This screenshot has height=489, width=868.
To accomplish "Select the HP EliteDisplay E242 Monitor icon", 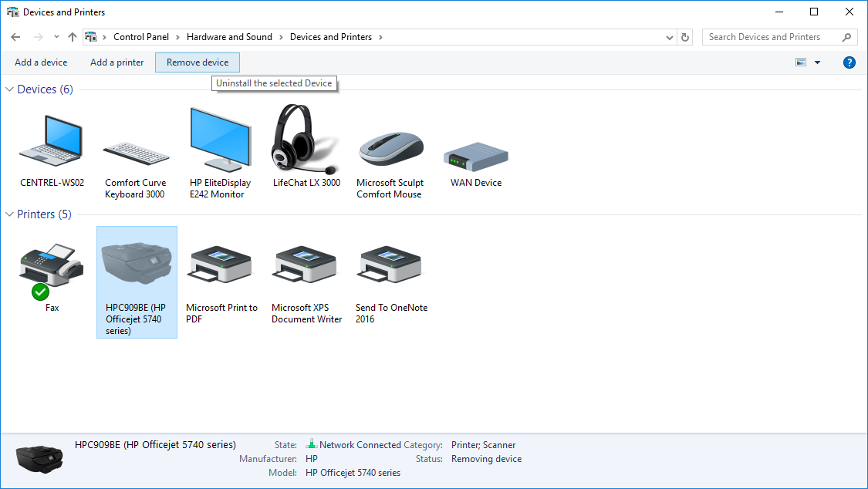I will click(x=221, y=140).
